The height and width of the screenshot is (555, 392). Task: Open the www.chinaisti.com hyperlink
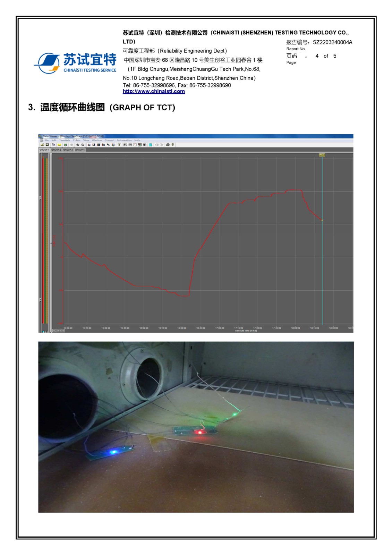[x=154, y=91]
